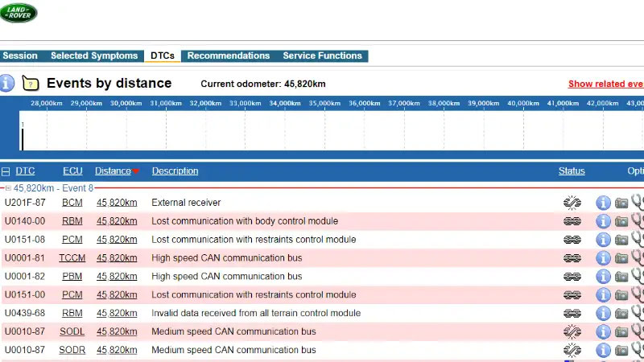Sort table by the Description column header
This screenshot has height=362, width=644.
pos(175,171)
